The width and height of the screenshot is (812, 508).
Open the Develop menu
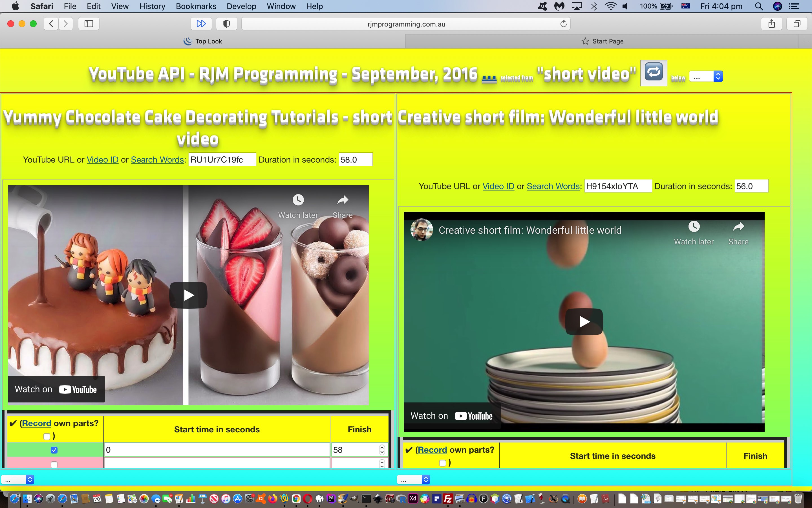[x=241, y=6]
